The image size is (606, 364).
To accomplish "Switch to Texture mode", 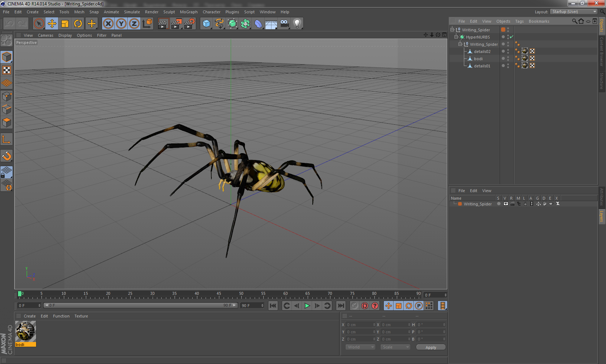I will pyautogui.click(x=6, y=70).
